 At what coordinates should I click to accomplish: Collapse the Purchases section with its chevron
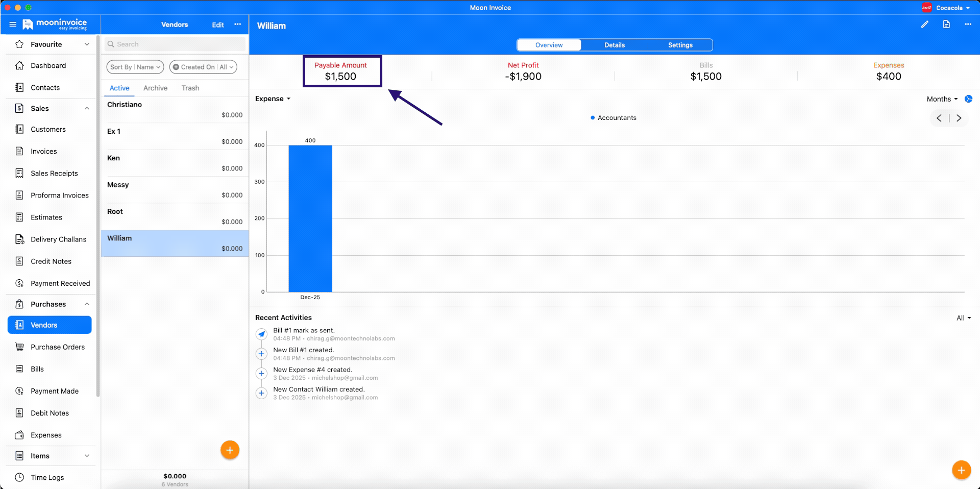click(x=87, y=304)
